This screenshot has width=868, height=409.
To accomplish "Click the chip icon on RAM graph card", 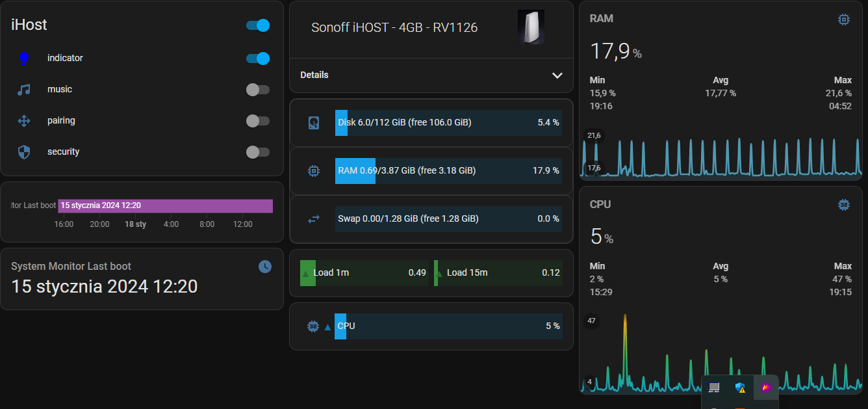I will pos(844,20).
